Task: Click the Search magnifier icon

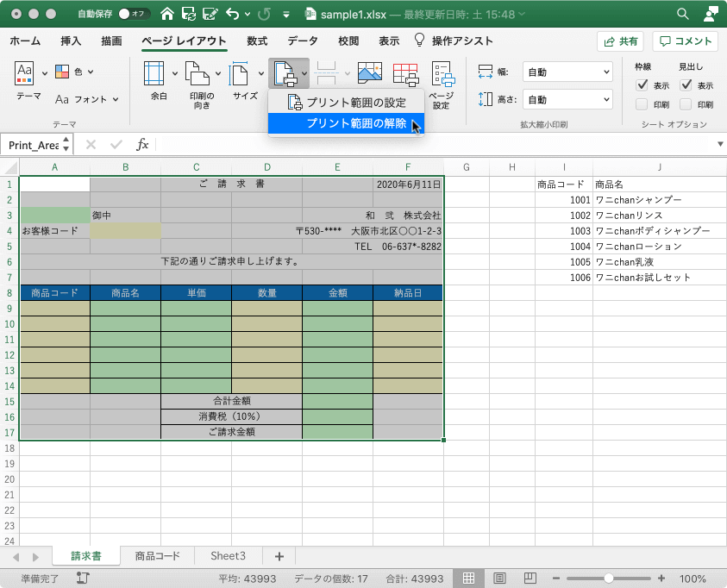Action: 682,14
